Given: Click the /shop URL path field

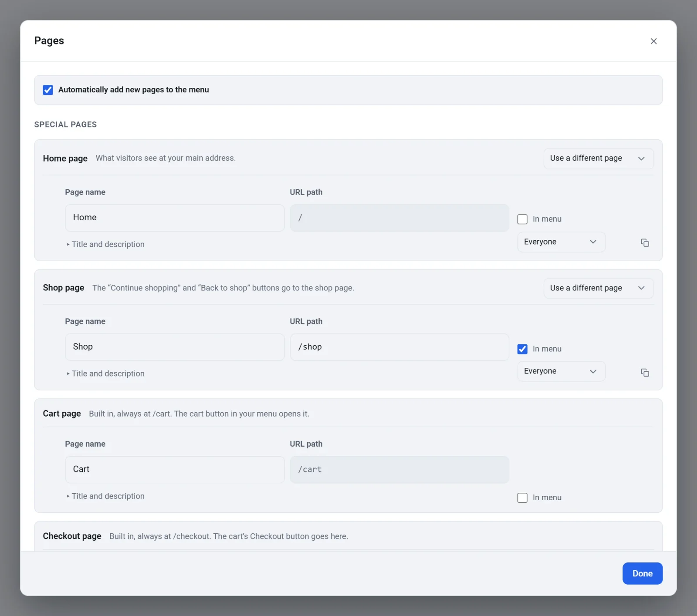Looking at the screenshot, I should [x=399, y=347].
